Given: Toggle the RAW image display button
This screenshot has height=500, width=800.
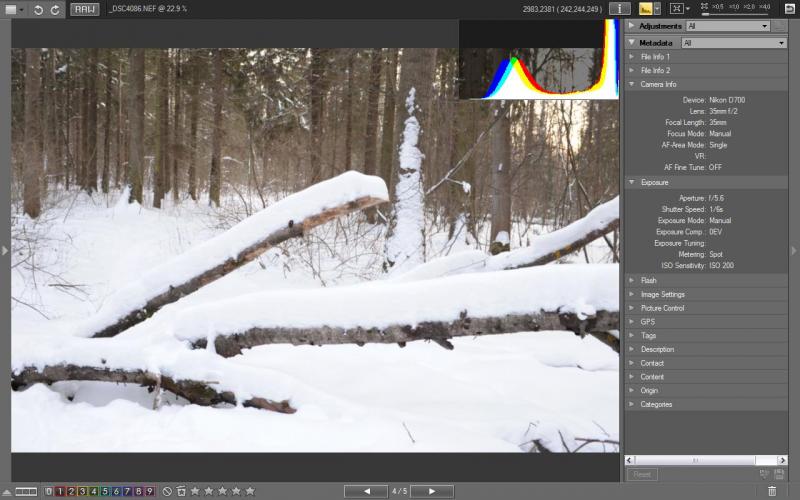Looking at the screenshot, I should click(x=85, y=9).
